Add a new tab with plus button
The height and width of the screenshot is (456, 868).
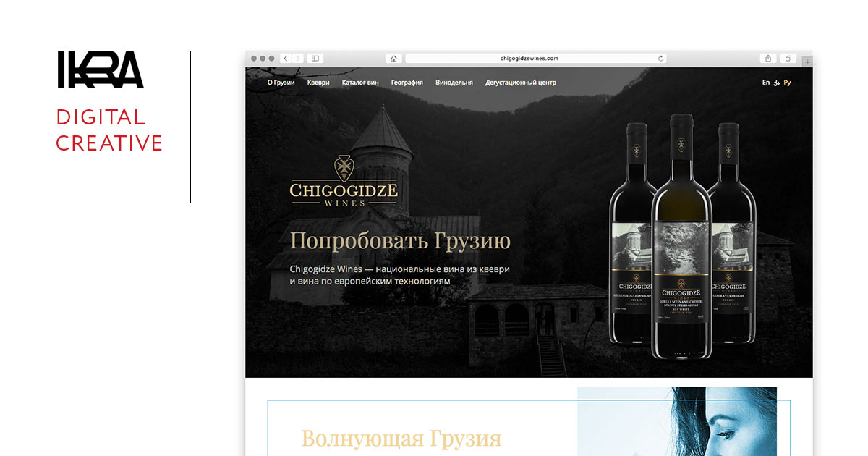pyautogui.click(x=807, y=62)
